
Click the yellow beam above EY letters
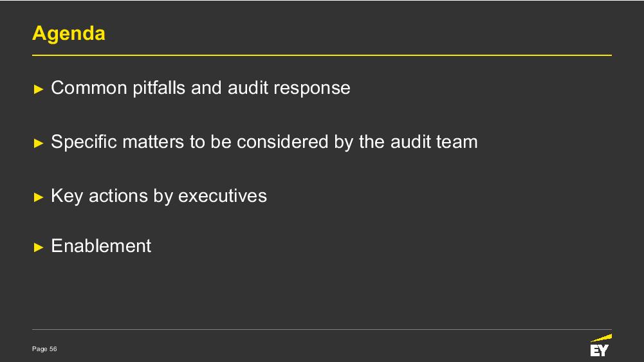pos(602,338)
